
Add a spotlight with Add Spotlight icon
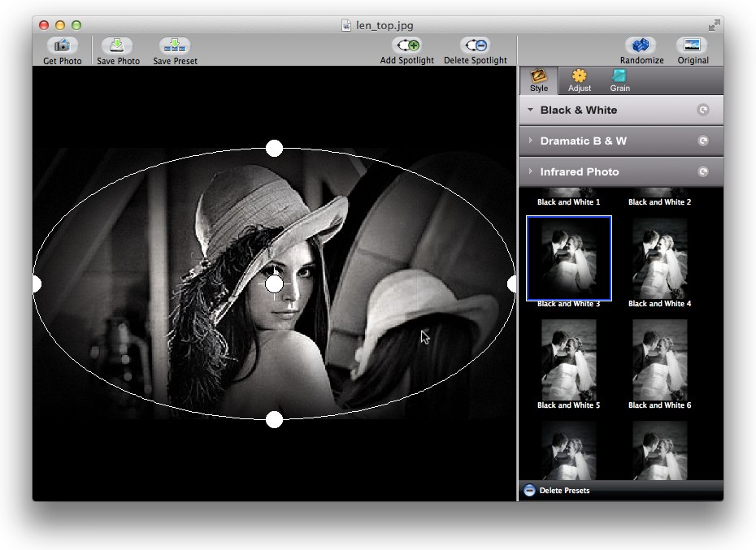[x=408, y=45]
